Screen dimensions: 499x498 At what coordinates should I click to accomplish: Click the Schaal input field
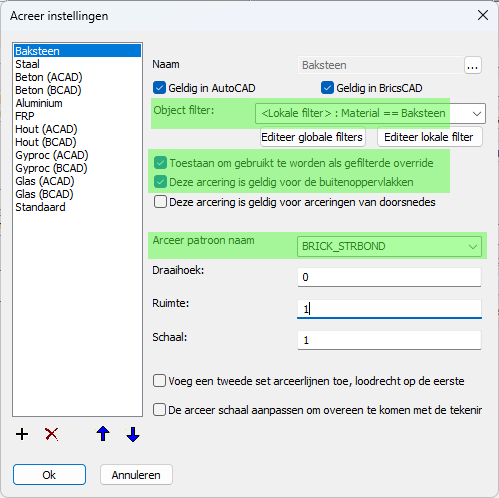[389, 340]
